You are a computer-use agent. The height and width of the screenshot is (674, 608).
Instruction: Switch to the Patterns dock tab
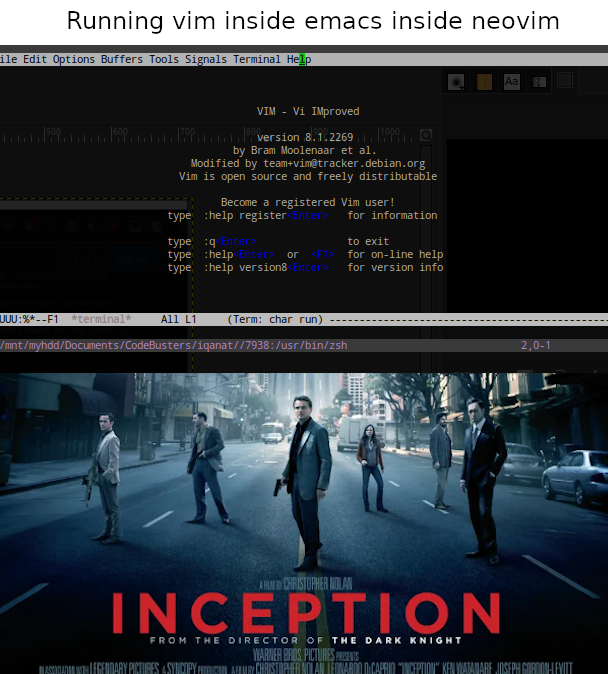pyautogui.click(x=484, y=81)
